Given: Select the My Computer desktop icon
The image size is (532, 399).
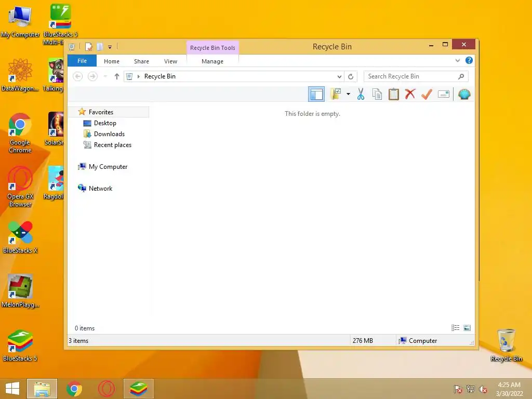Looking at the screenshot, I should (x=20, y=21).
